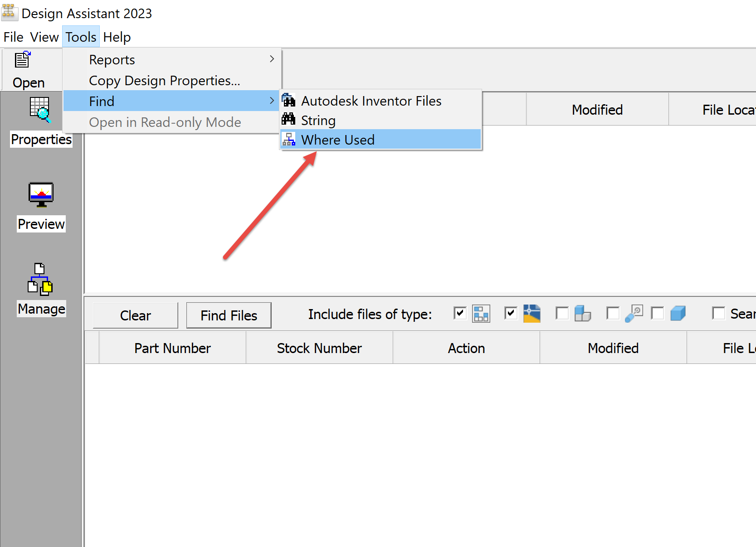The image size is (756, 547).
Task: Open the View menu
Action: 44,37
